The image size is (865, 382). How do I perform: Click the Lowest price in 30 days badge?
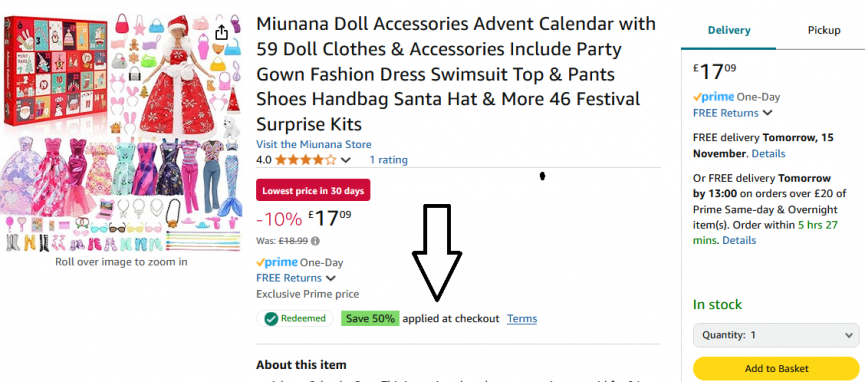313,191
